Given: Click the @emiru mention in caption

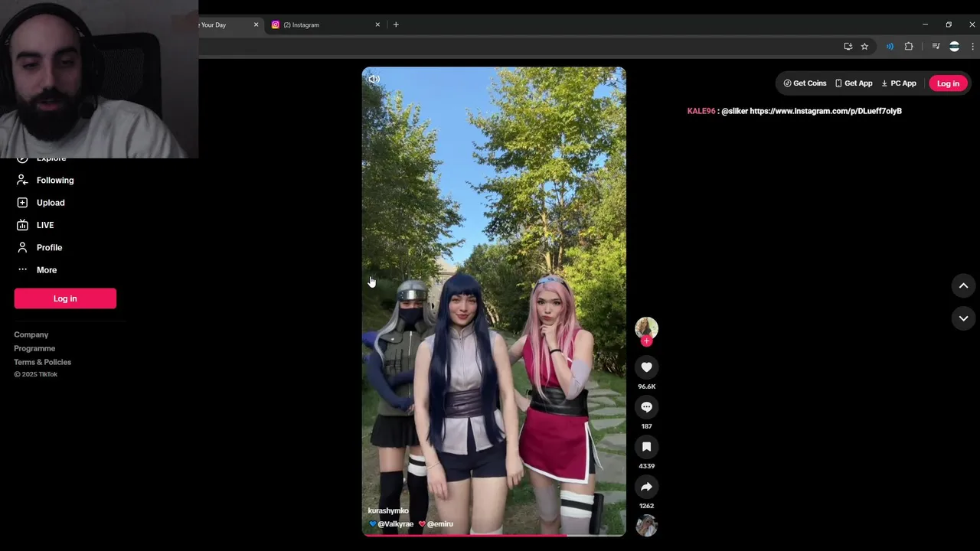Looking at the screenshot, I should click(x=440, y=524).
